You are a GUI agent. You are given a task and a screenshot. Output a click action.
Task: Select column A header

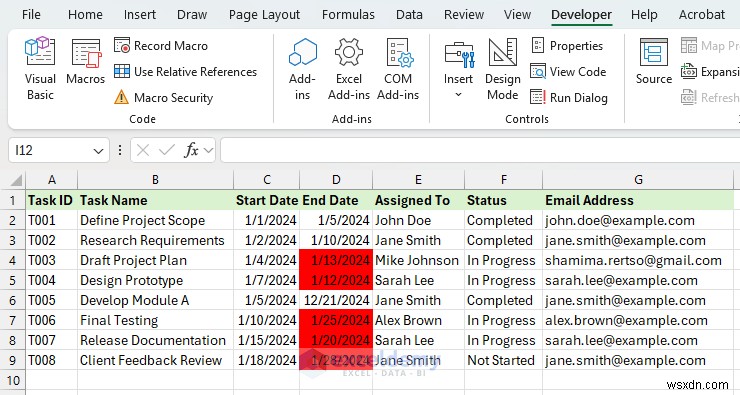point(52,180)
